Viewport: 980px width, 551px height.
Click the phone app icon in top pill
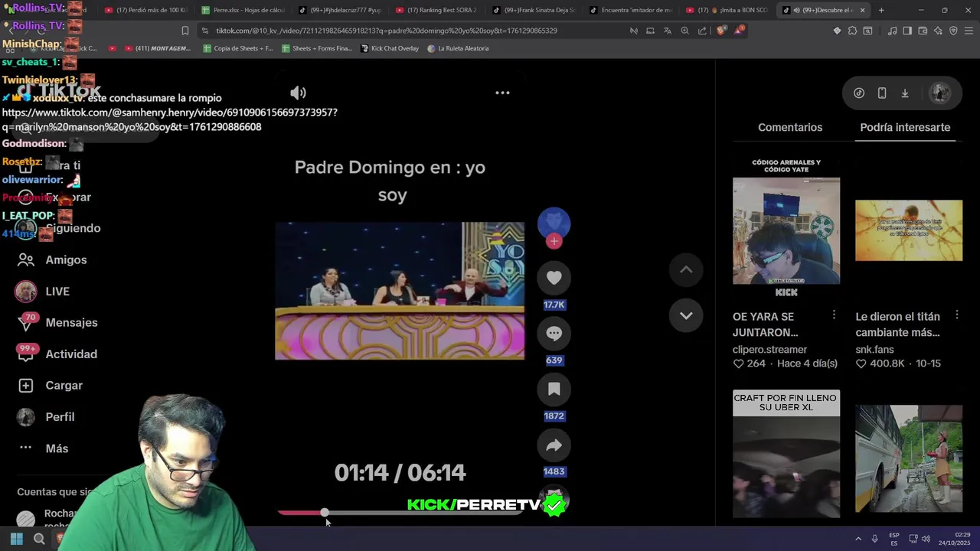882,93
